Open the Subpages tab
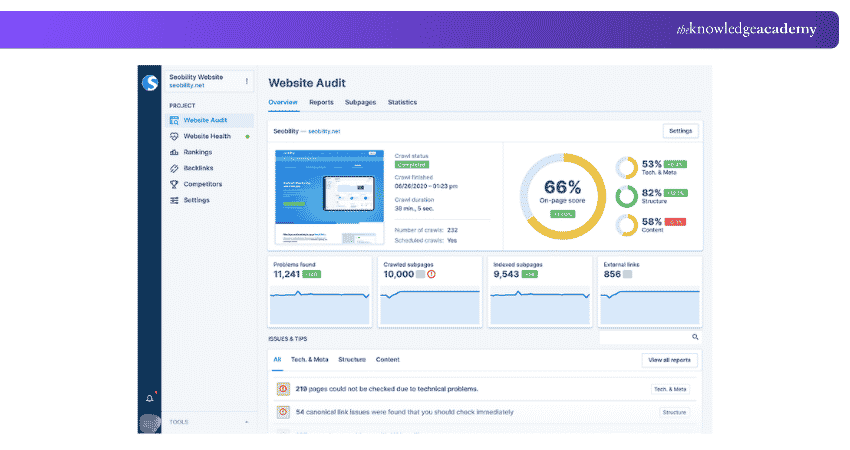This screenshot has height=450, width=850. pyautogui.click(x=360, y=102)
